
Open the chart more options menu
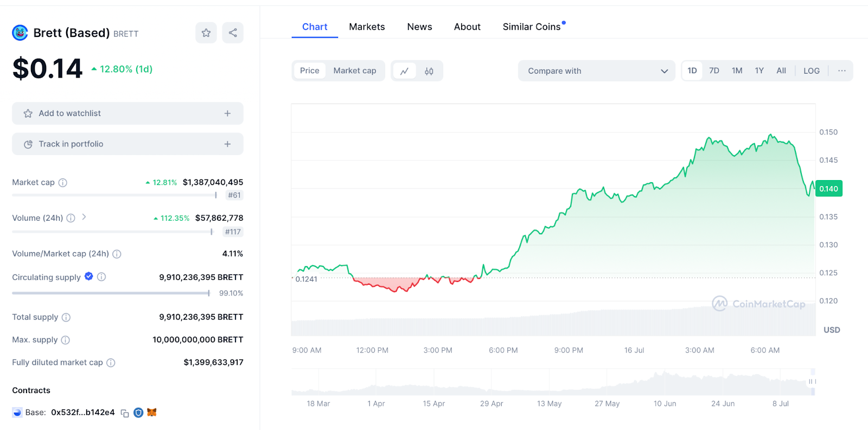(x=842, y=71)
